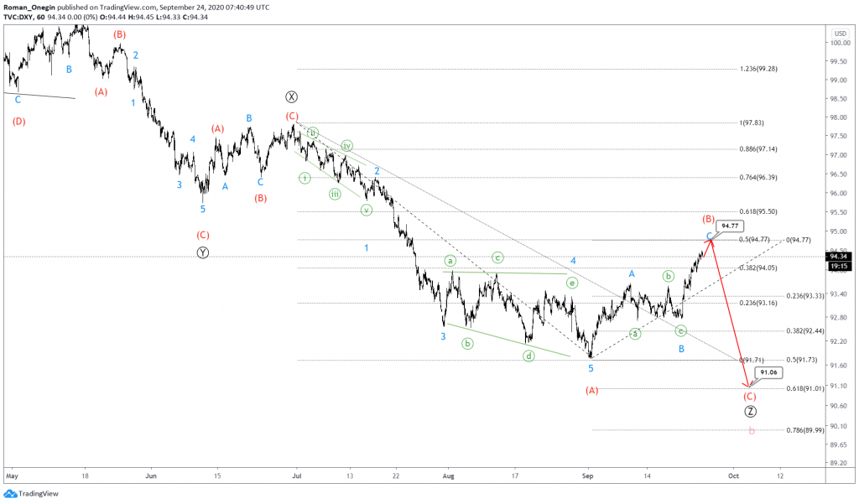Viewport: 859px width, 504px height.
Task: Click the Jun label on time axis
Action: point(151,476)
